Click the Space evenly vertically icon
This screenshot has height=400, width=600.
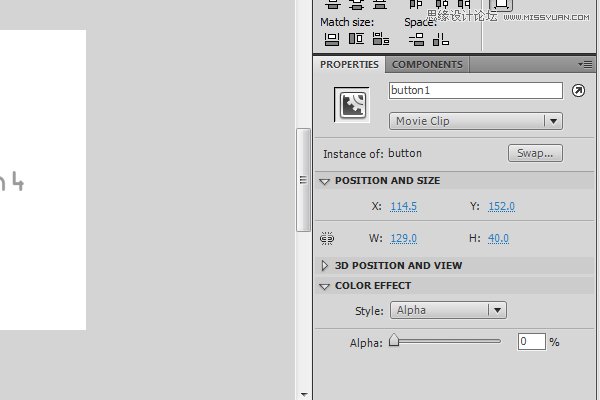pos(417,39)
